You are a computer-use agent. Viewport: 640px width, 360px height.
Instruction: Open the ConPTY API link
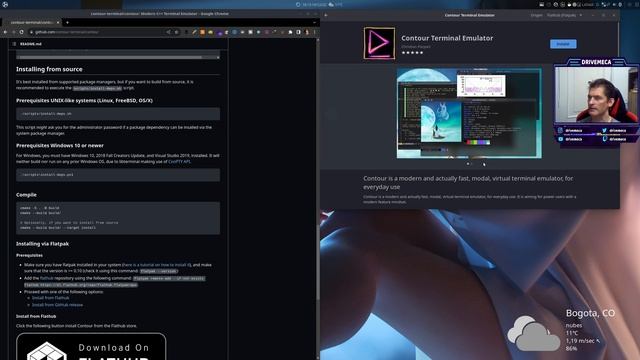coord(179,162)
